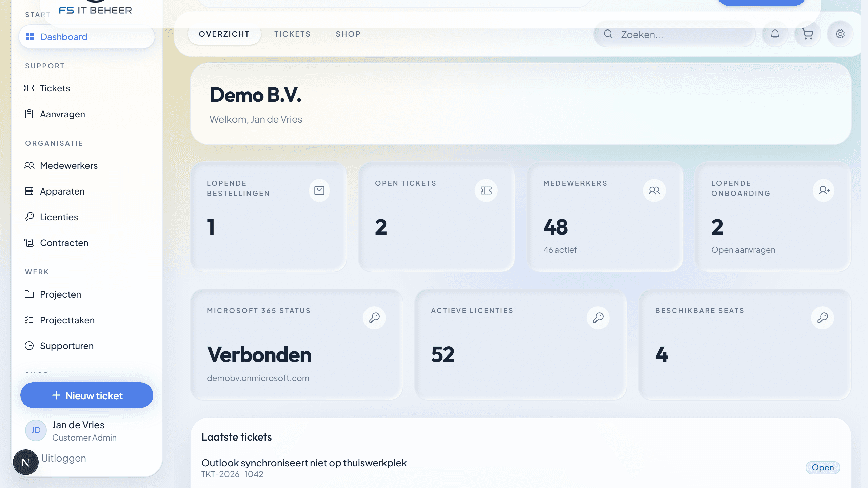The width and height of the screenshot is (868, 488).
Task: Click ticket number TKT-2026-1042
Action: (x=232, y=474)
